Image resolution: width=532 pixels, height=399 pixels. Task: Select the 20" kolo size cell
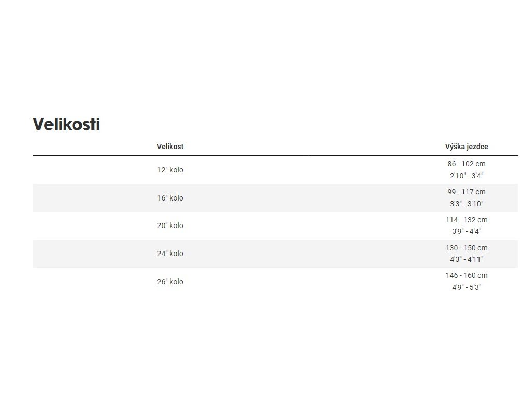170,225
